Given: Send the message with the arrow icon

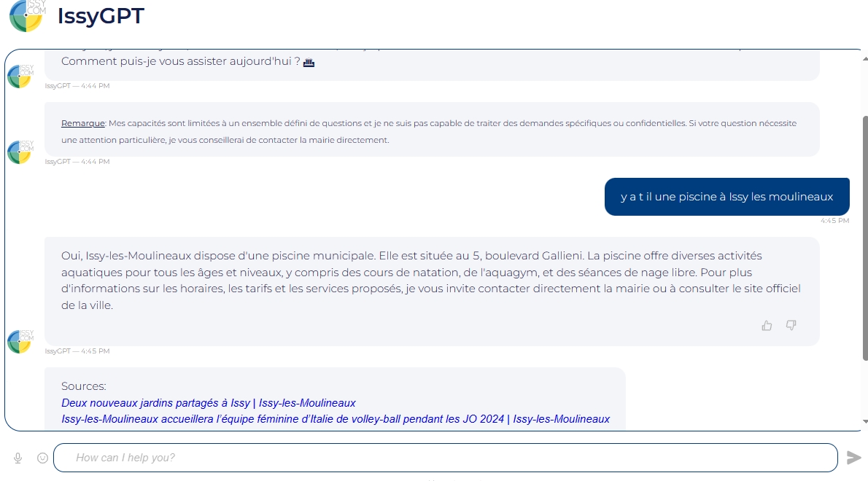Looking at the screenshot, I should tap(853, 458).
